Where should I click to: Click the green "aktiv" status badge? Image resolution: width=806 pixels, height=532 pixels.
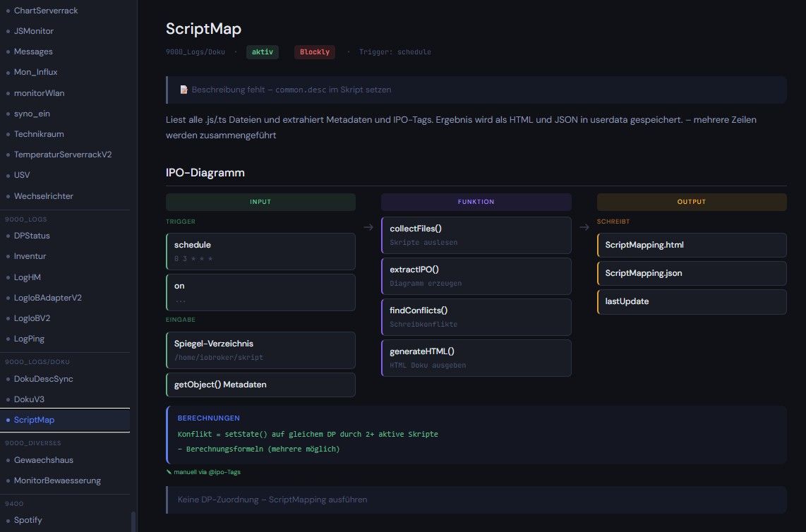[x=263, y=52]
